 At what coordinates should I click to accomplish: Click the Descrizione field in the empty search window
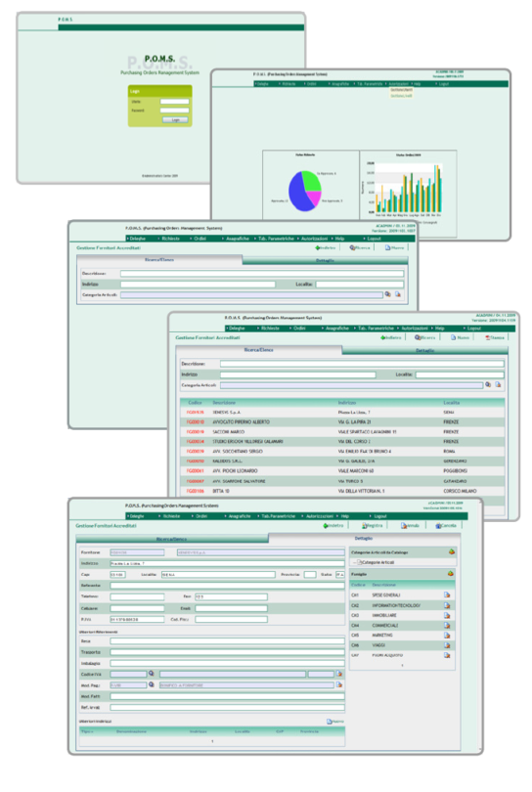[262, 273]
